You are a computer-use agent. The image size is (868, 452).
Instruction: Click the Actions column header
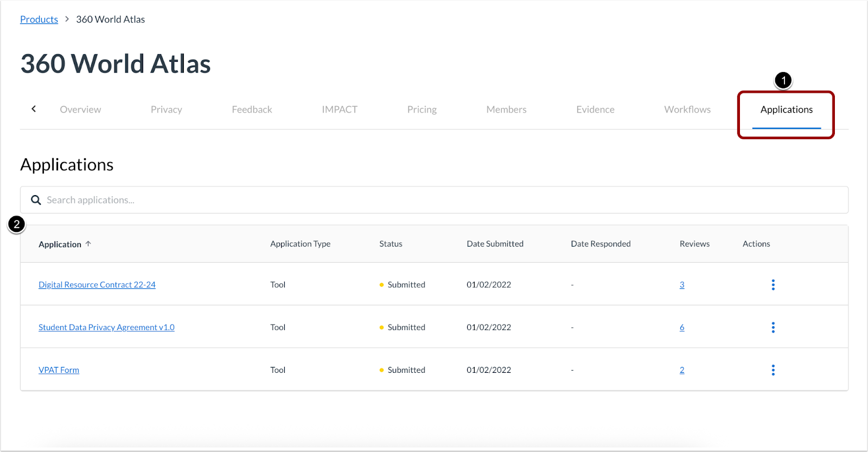(x=756, y=244)
